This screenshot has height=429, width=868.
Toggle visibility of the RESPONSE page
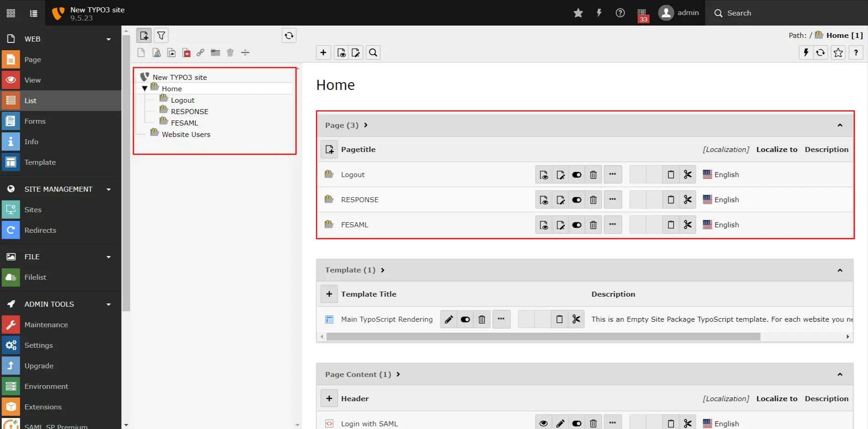577,199
